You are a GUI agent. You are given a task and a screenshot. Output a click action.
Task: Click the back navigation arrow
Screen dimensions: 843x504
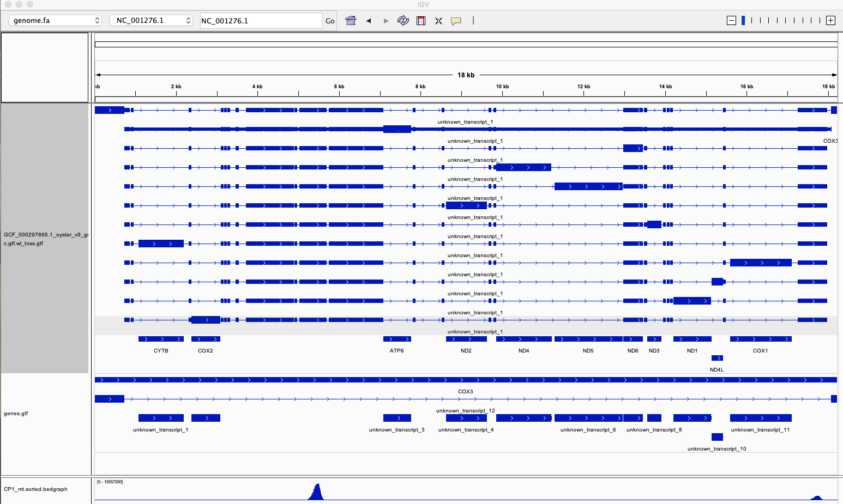(368, 20)
